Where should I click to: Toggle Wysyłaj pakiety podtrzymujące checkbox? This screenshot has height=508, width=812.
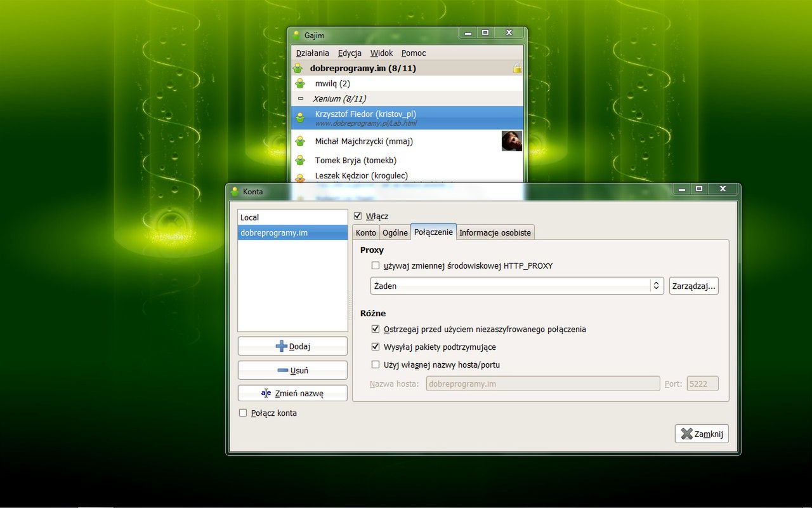point(376,347)
